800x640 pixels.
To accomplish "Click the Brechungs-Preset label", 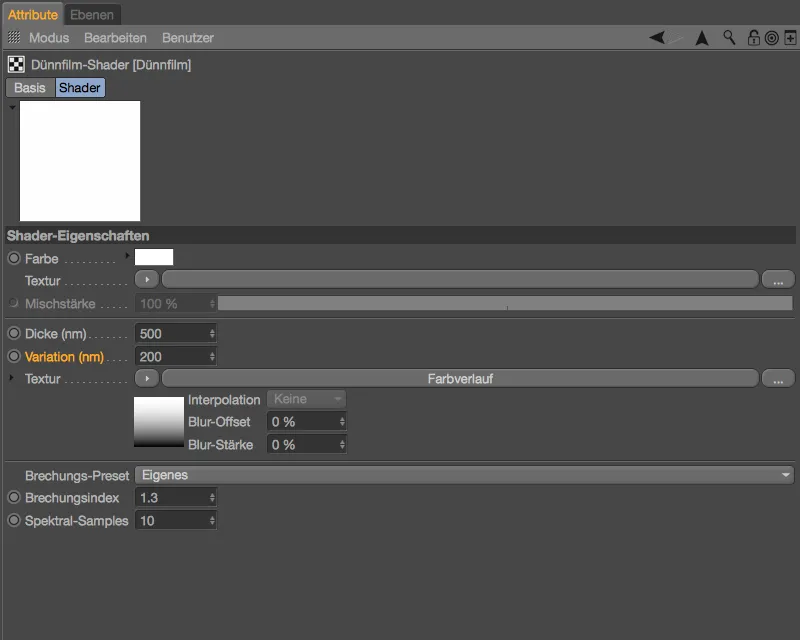I will coord(77,476).
